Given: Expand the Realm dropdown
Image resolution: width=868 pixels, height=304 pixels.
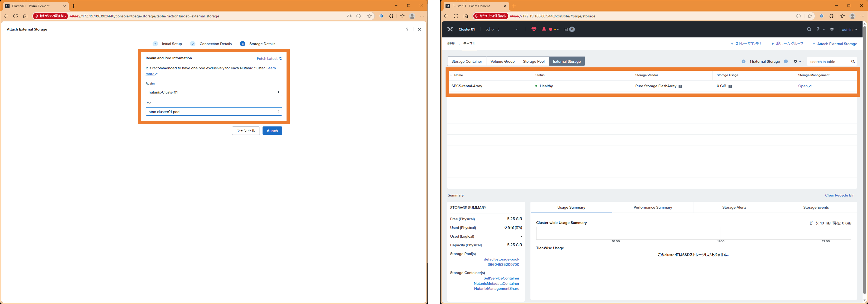Looking at the screenshot, I should pyautogui.click(x=214, y=92).
